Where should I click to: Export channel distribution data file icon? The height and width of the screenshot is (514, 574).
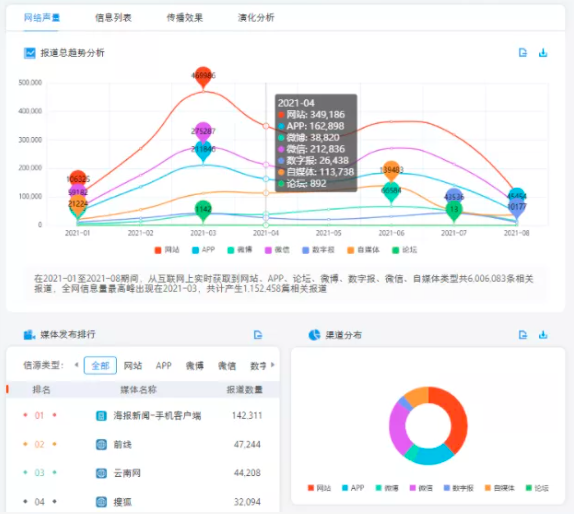coord(523,335)
